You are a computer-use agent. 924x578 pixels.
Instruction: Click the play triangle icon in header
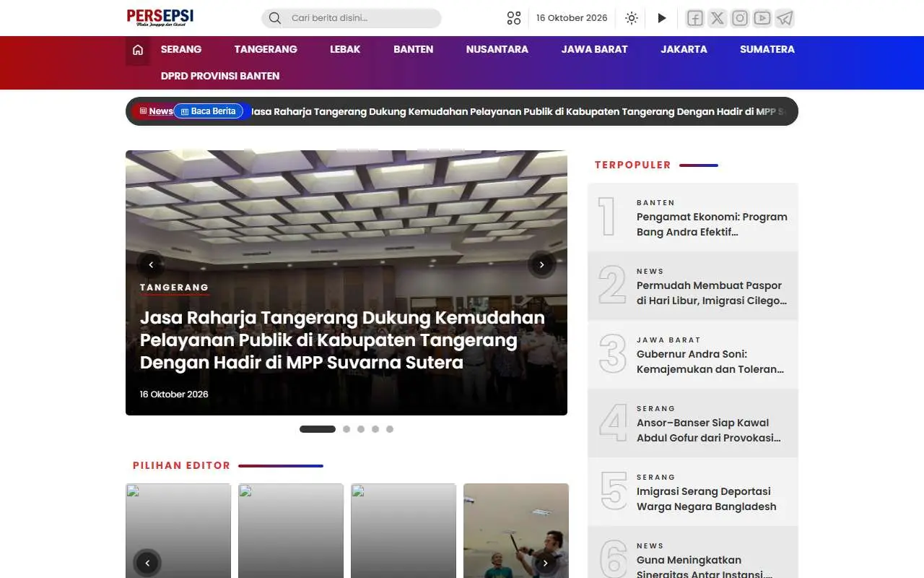tap(662, 18)
